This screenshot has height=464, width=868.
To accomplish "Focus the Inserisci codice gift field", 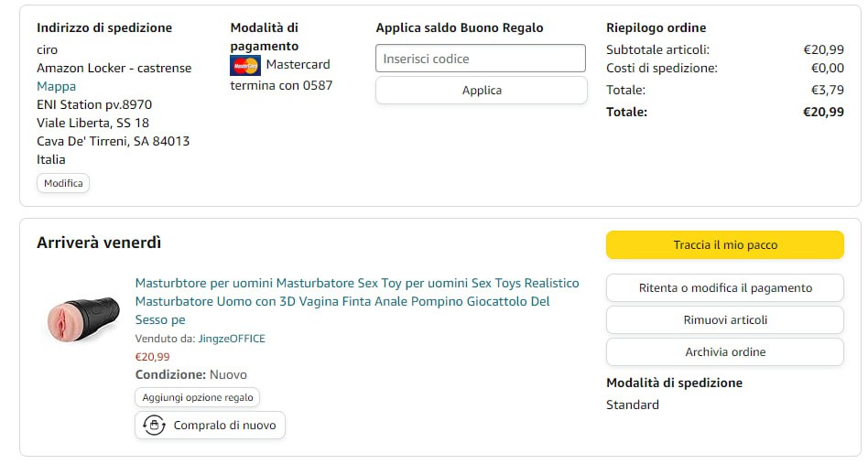I will [x=480, y=59].
